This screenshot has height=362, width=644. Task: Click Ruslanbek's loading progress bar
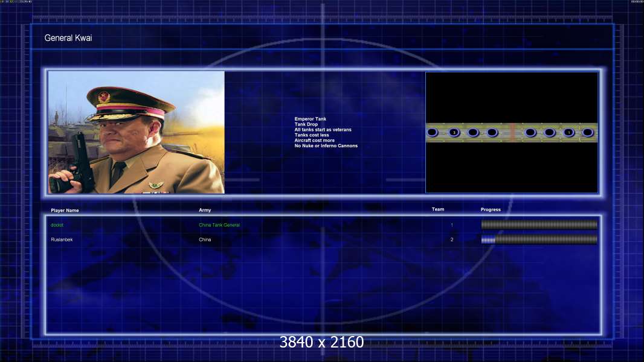[x=539, y=240]
